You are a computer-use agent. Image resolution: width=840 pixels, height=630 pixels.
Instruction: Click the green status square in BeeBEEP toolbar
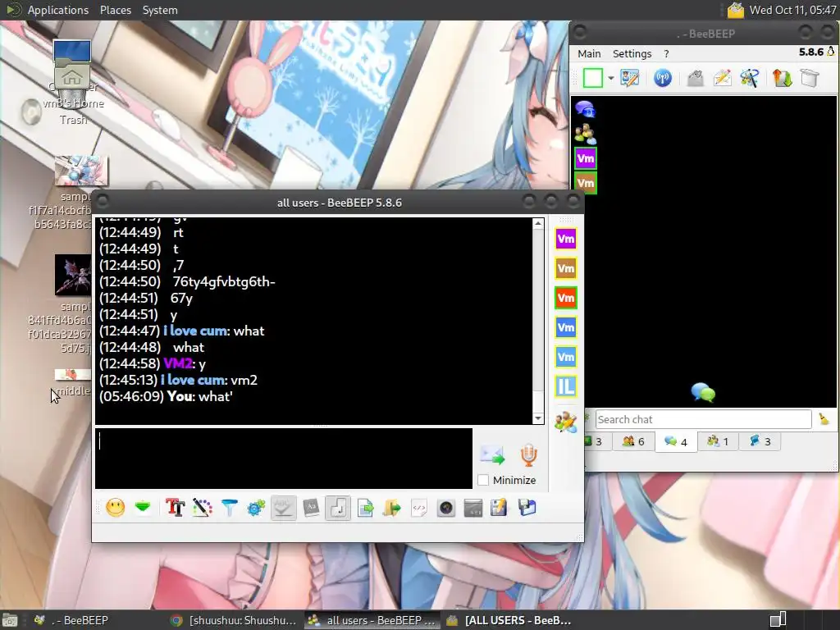(x=593, y=78)
